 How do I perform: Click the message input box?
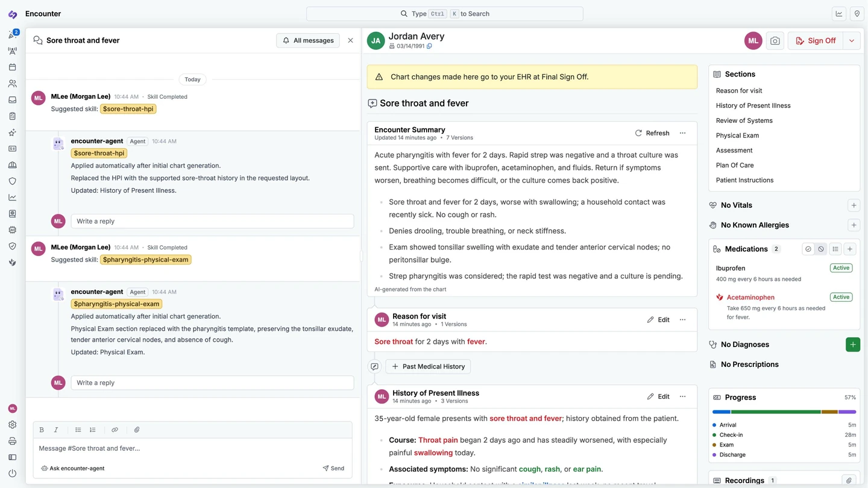[x=193, y=448]
